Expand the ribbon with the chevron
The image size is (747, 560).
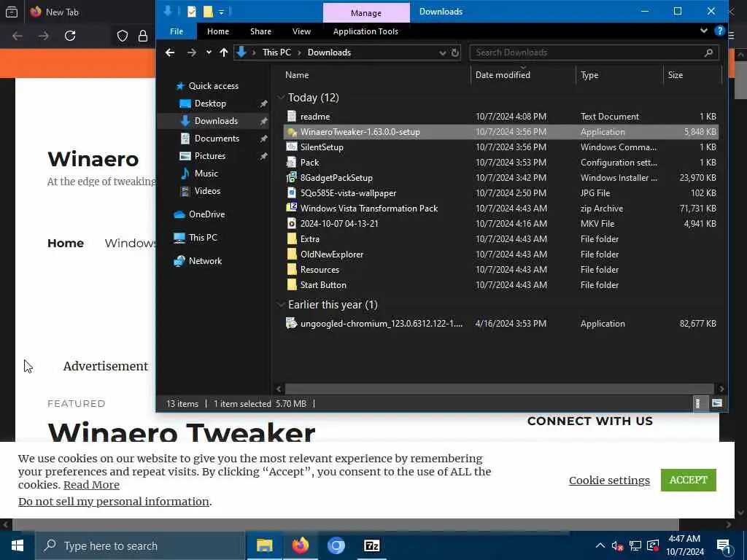[x=704, y=31]
